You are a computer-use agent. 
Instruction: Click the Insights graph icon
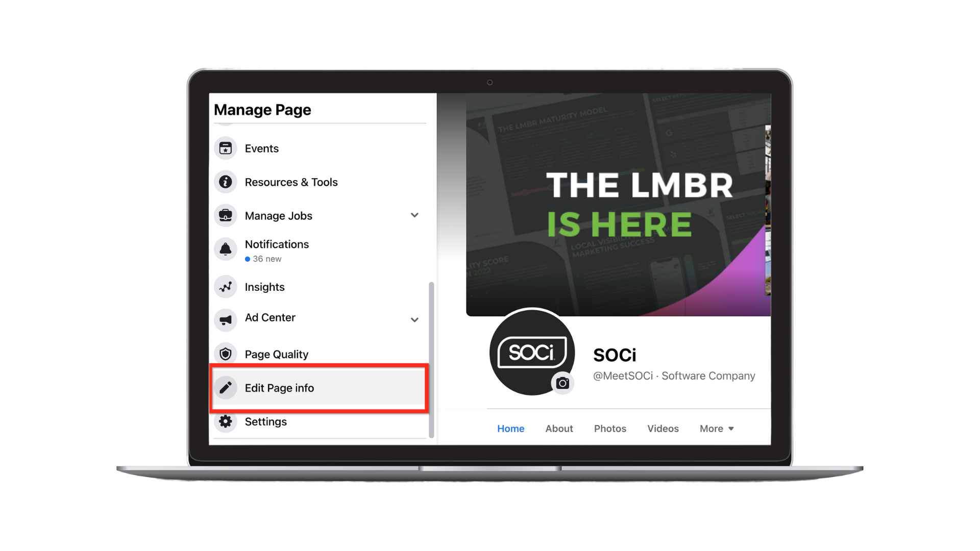point(226,286)
